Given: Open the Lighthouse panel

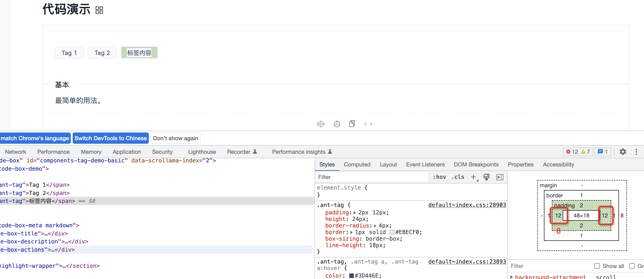Looking at the screenshot, I should (202, 152).
